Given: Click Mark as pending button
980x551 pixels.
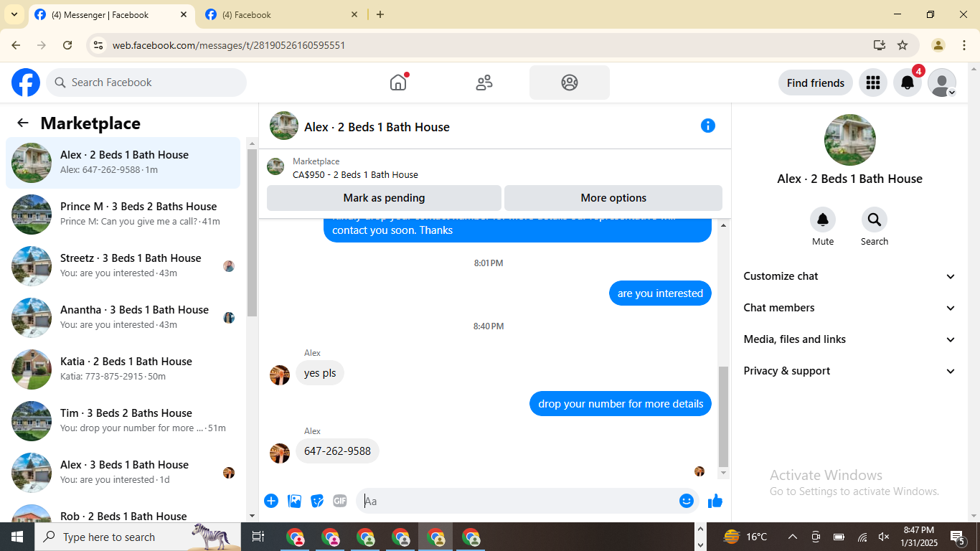Looking at the screenshot, I should (384, 198).
